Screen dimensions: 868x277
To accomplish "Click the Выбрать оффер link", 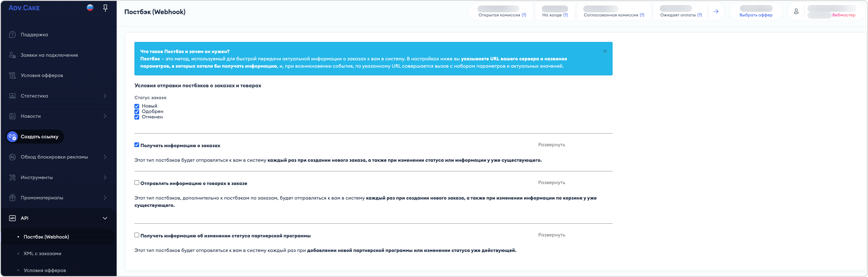I will click(756, 15).
